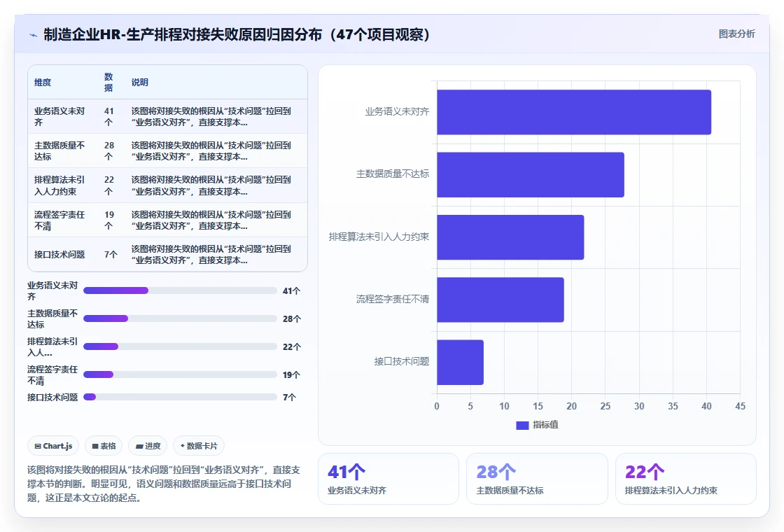Toggle the 指标值 legend color box
Viewport: 784px width, 532px height.
(x=522, y=425)
